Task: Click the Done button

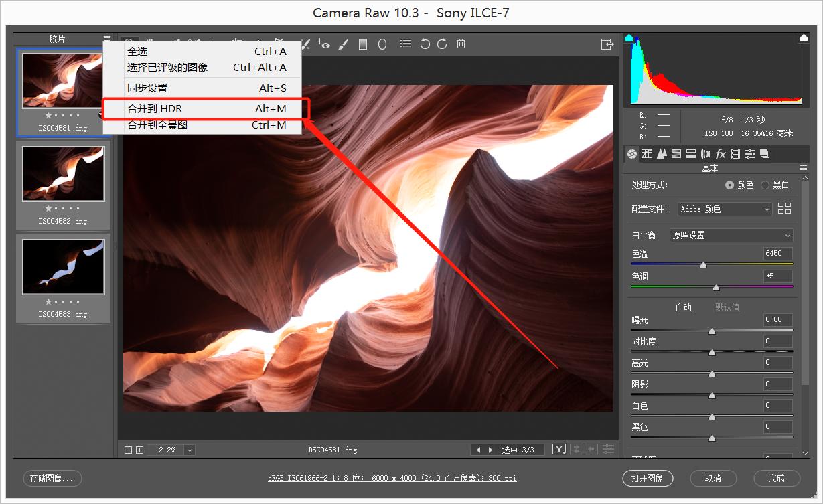Action: [x=777, y=478]
